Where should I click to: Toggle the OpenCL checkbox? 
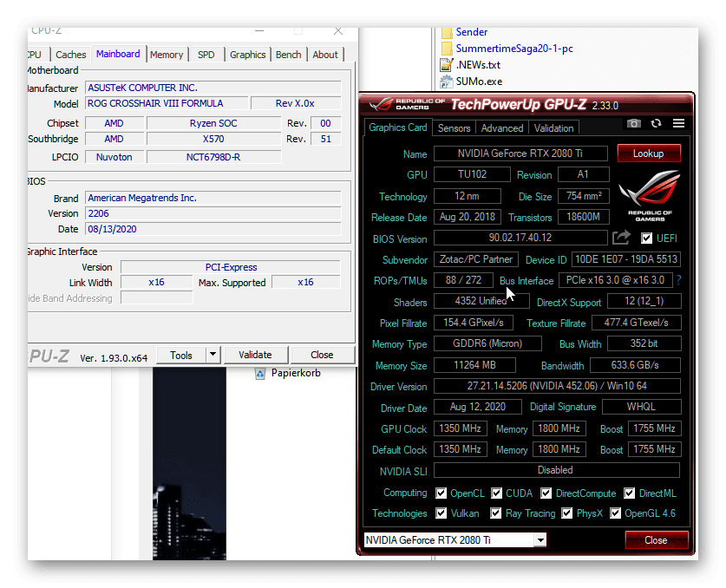pos(441,493)
